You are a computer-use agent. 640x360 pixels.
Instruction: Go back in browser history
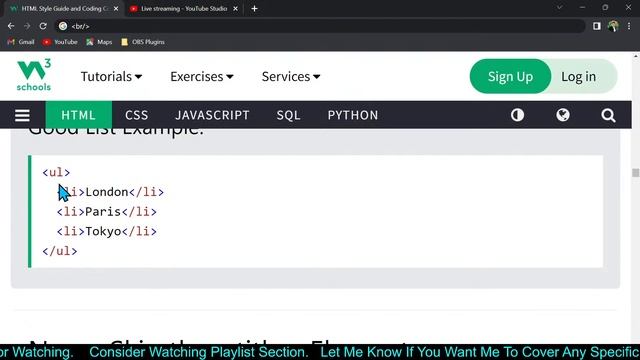coord(11,26)
